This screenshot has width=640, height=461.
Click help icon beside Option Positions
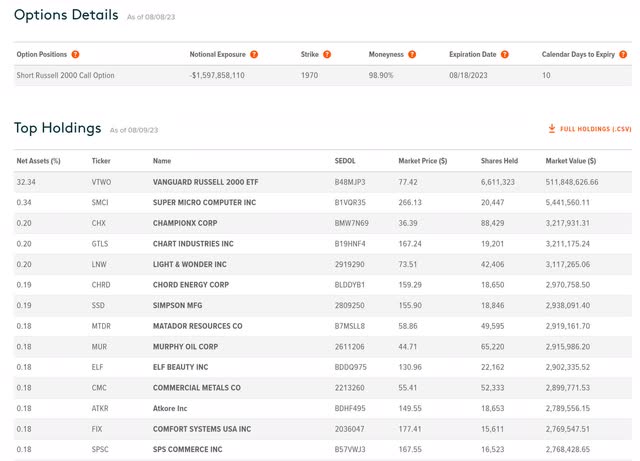click(75, 54)
